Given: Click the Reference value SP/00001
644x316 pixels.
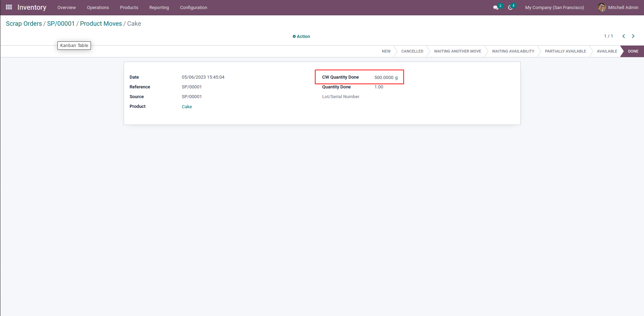Looking at the screenshot, I should point(192,87).
